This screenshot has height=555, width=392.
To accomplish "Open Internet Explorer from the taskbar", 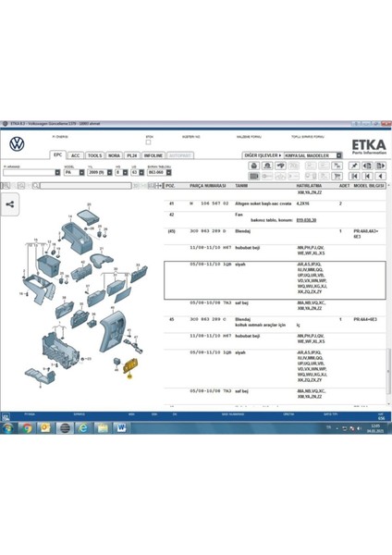I will tap(83, 428).
